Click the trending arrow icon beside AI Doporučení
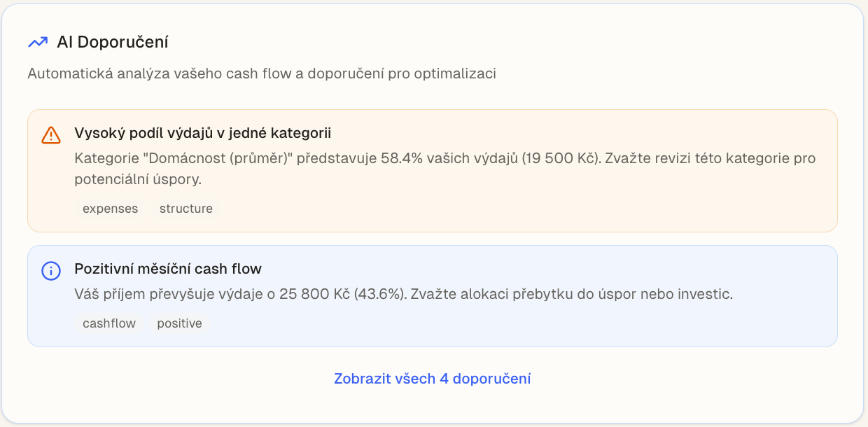868x427 pixels. click(38, 41)
